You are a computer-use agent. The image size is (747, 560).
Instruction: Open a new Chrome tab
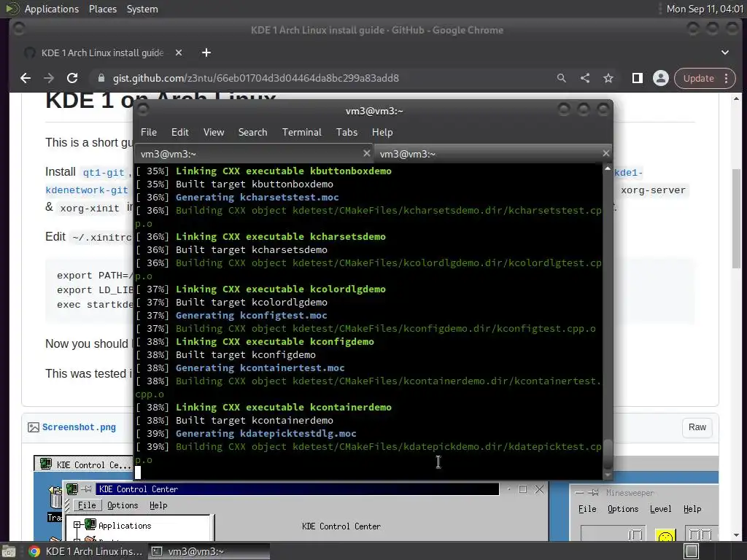pyautogui.click(x=206, y=52)
